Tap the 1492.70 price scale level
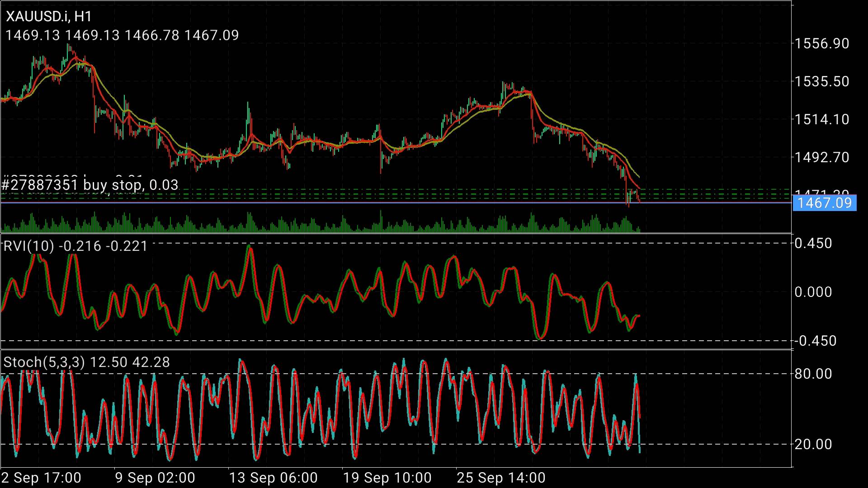This screenshot has height=488, width=868. click(x=822, y=158)
